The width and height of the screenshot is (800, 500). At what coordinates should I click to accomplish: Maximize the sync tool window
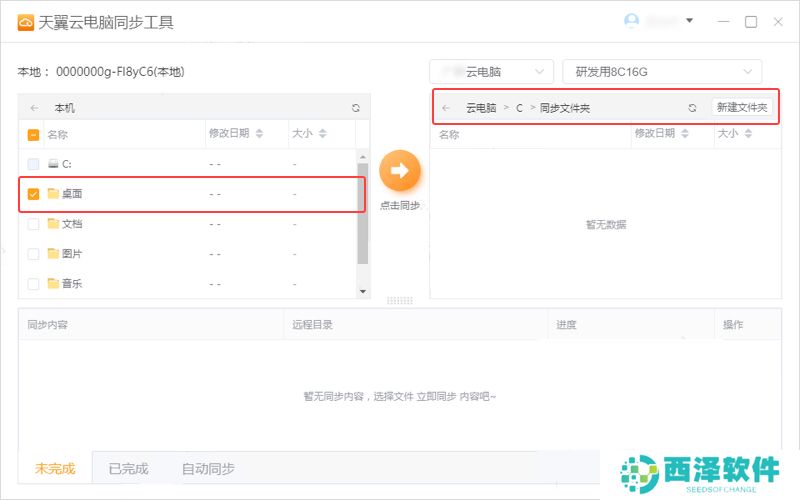[751, 21]
